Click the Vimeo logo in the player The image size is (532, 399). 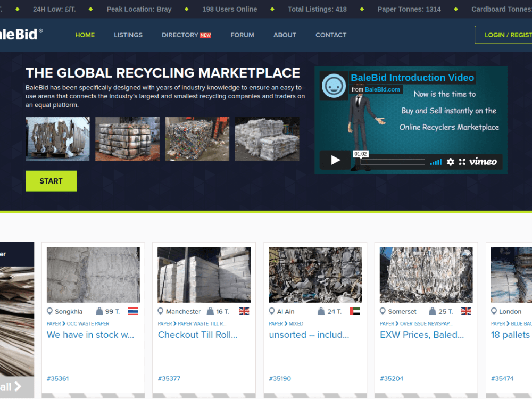pyautogui.click(x=483, y=162)
